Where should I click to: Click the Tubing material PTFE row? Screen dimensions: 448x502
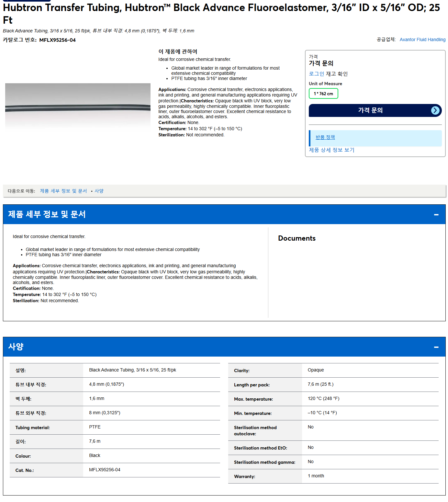115,428
